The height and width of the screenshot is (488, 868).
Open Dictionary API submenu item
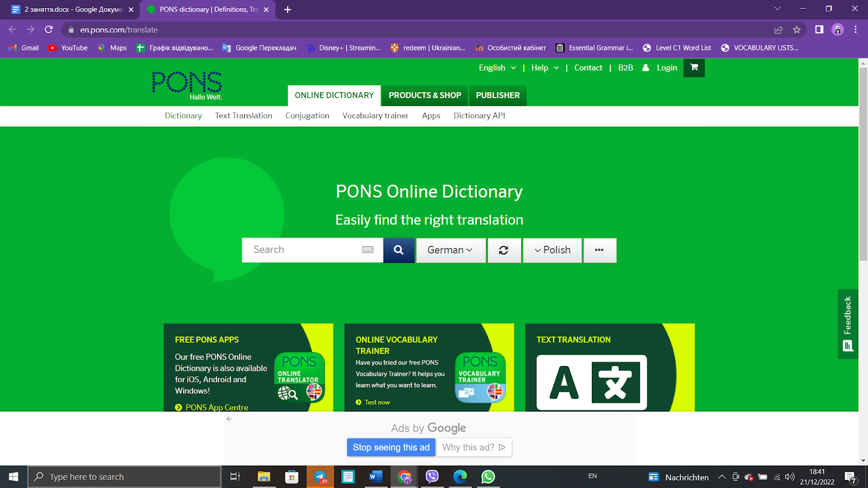tap(479, 115)
